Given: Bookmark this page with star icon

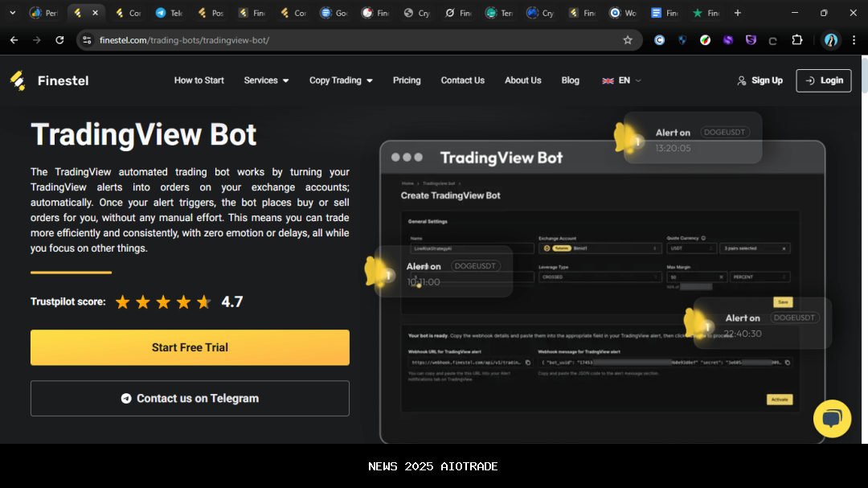Looking at the screenshot, I should tap(628, 40).
